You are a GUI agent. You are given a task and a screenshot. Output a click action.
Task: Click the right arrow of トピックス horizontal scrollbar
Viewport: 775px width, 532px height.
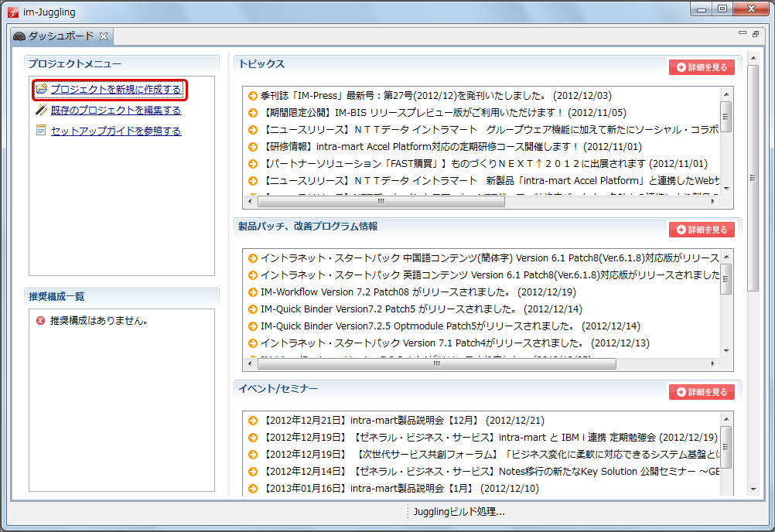pos(712,202)
